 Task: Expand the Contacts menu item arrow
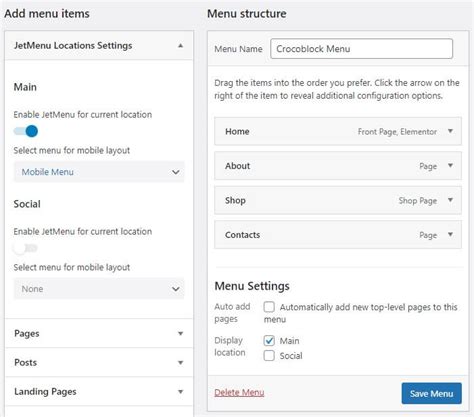pos(450,235)
